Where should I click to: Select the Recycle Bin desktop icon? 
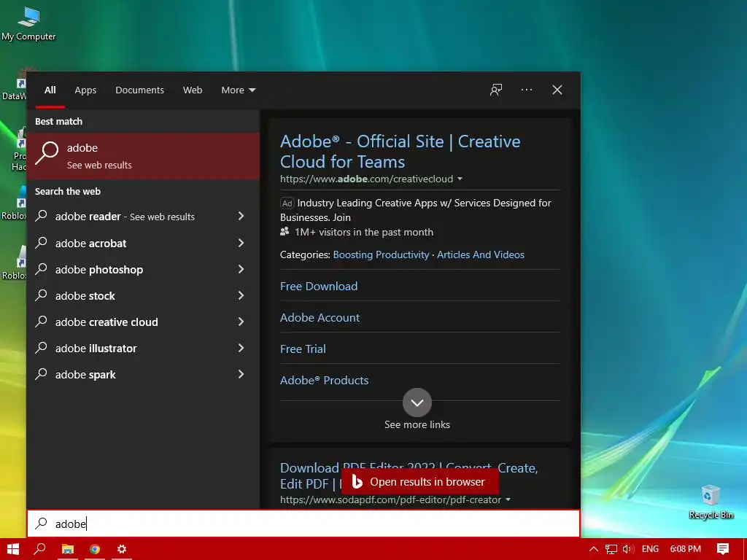pyautogui.click(x=711, y=502)
